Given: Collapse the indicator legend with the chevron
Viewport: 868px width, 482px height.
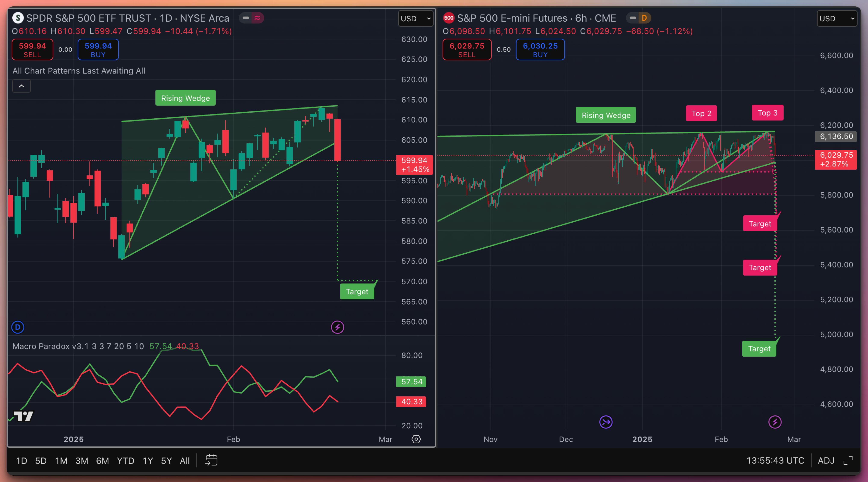Looking at the screenshot, I should click(22, 86).
